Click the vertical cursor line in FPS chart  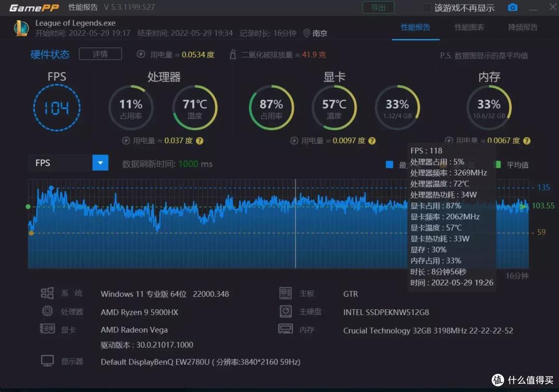[x=296, y=223]
